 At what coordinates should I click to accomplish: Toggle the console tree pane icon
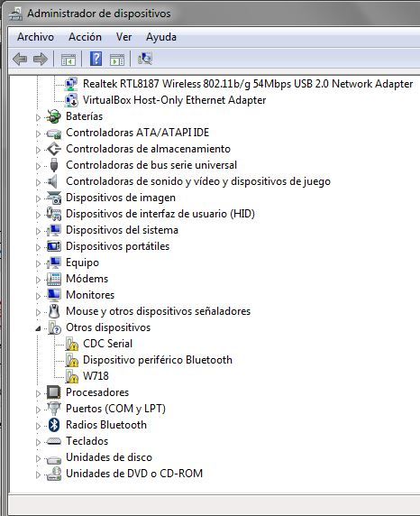tap(68, 60)
